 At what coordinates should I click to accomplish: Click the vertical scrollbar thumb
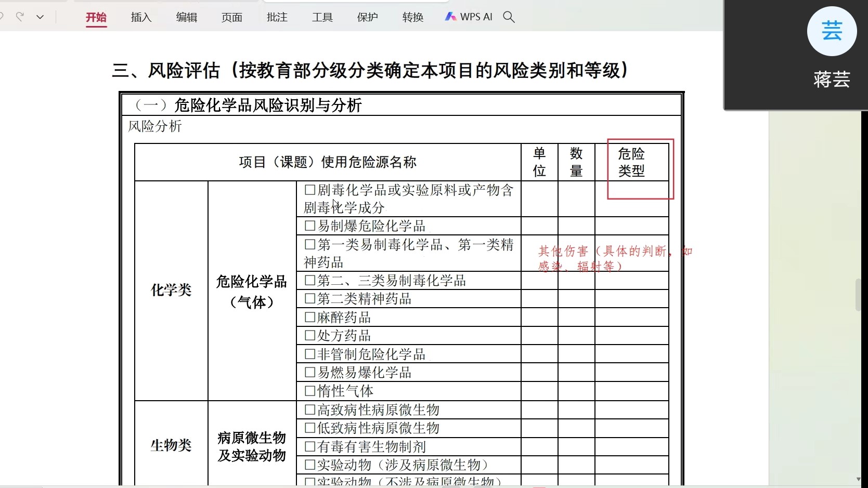coord(859,295)
